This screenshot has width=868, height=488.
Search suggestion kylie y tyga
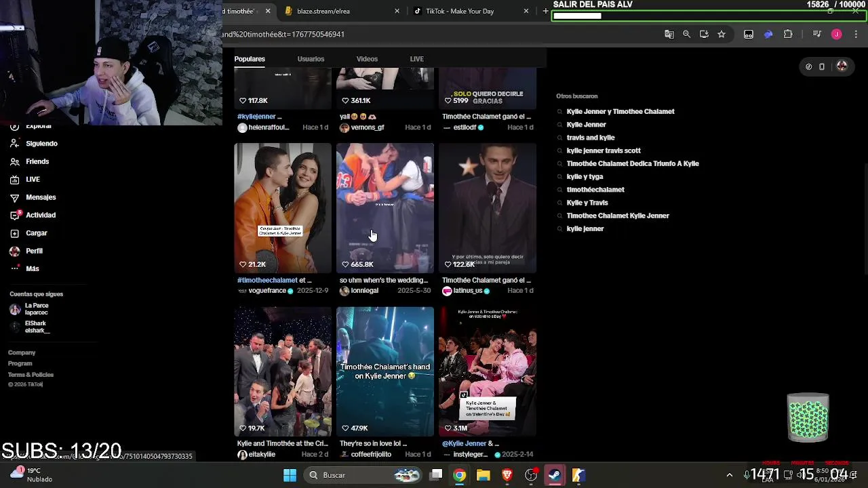pos(585,176)
